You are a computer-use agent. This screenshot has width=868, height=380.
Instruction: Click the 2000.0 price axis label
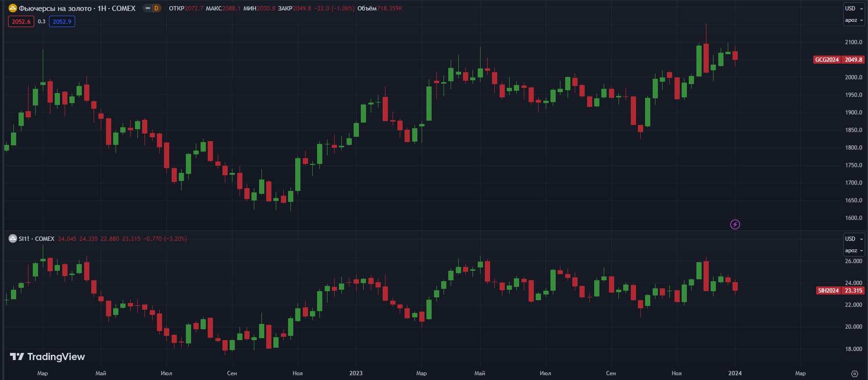tap(853, 77)
